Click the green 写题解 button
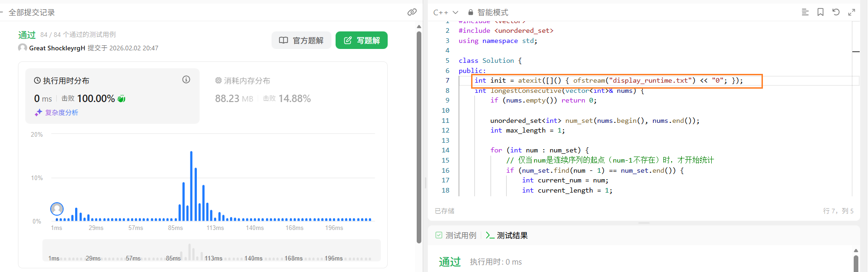This screenshot has width=868, height=272. [x=361, y=40]
